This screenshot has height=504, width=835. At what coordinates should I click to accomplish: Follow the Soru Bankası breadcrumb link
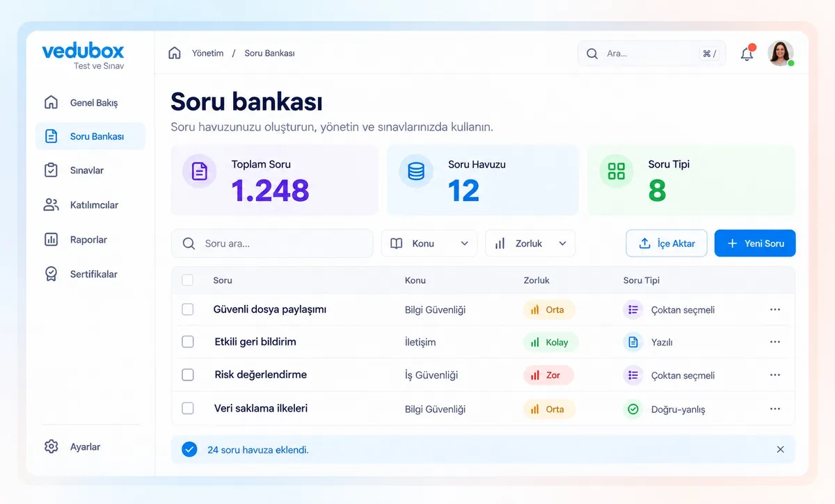(269, 54)
